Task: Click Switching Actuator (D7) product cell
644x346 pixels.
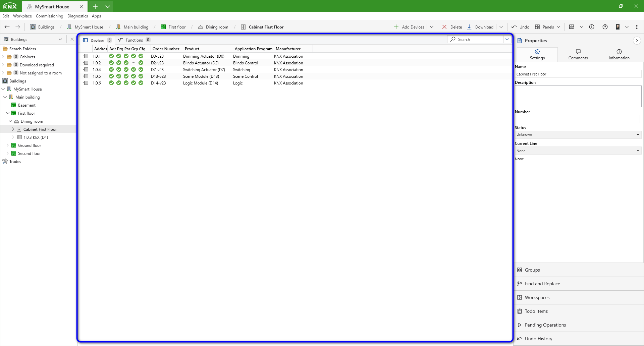Action: coord(204,70)
